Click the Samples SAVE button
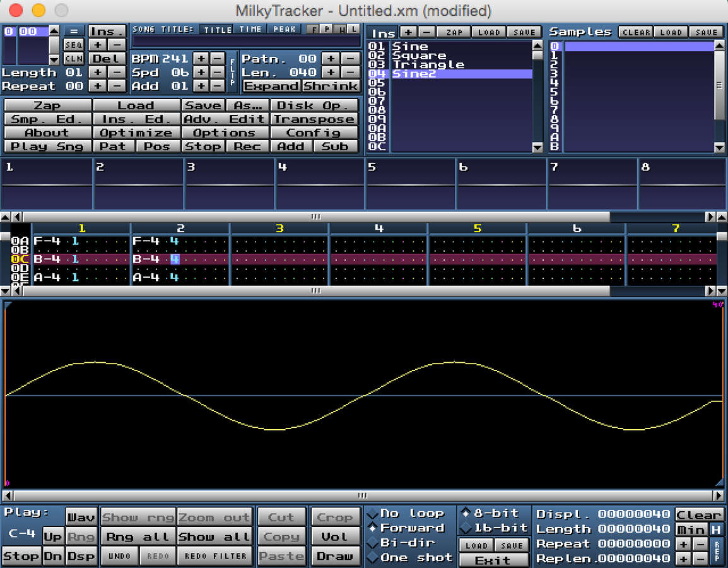Viewport: 728px width, 568px height. (706, 32)
